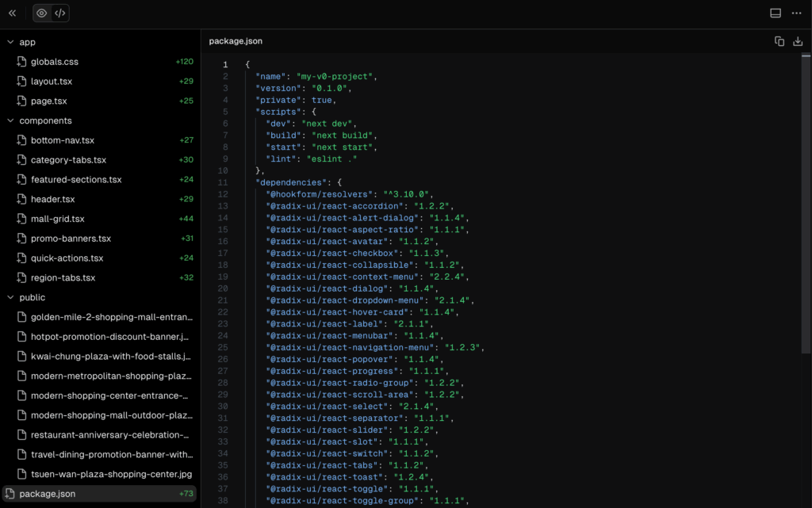
Task: Collapse the public folder
Action: [11, 297]
